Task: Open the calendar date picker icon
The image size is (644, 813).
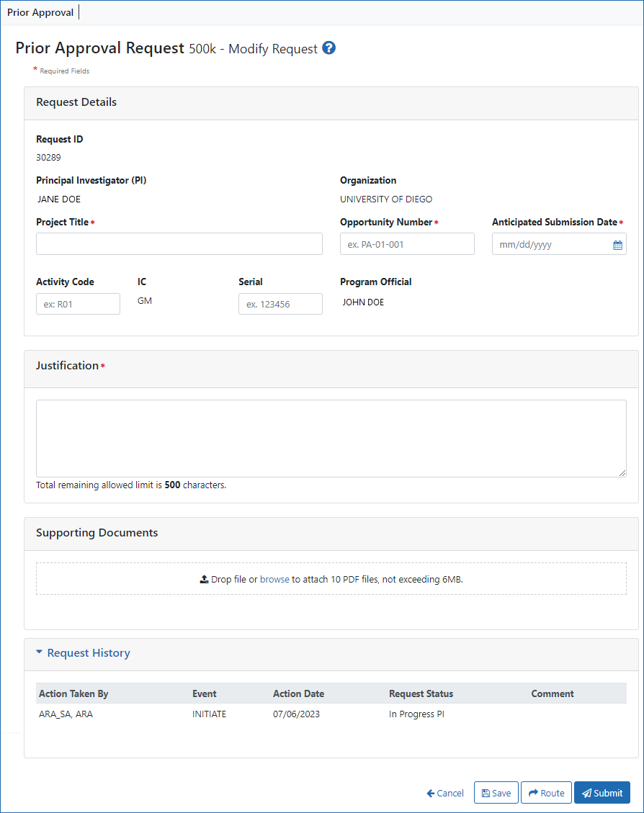Action: tap(617, 245)
